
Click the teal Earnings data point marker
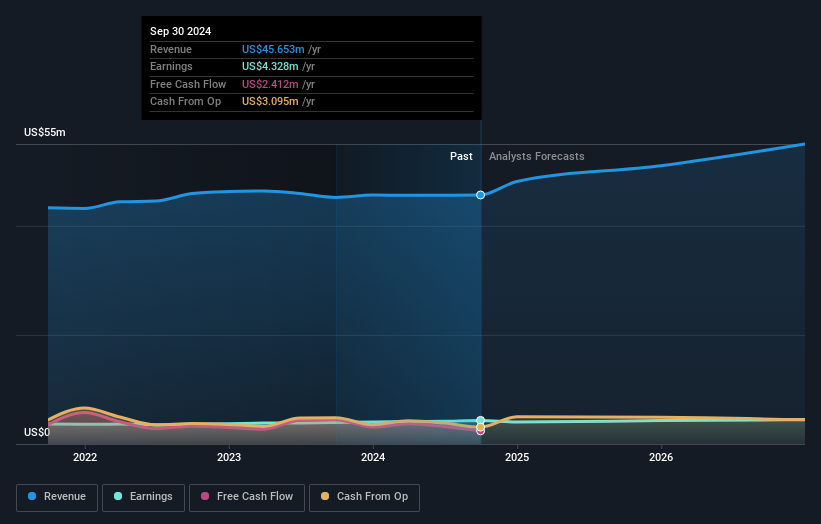pos(480,420)
